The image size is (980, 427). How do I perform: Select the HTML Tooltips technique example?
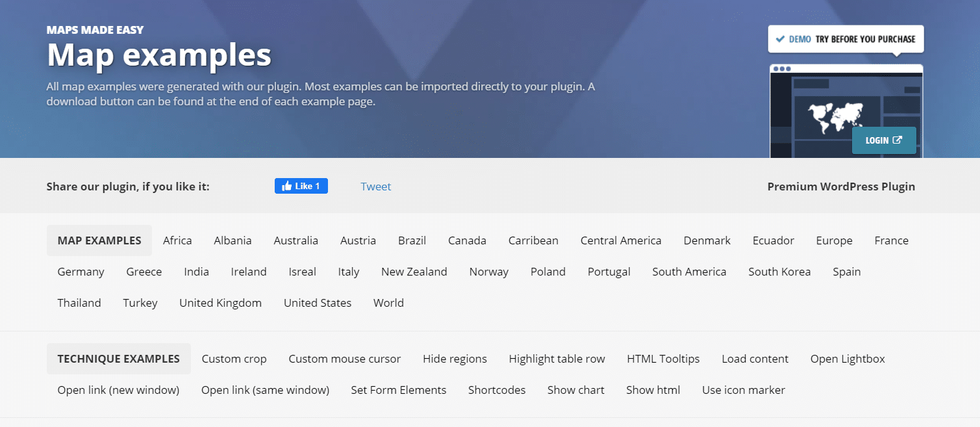tap(663, 359)
